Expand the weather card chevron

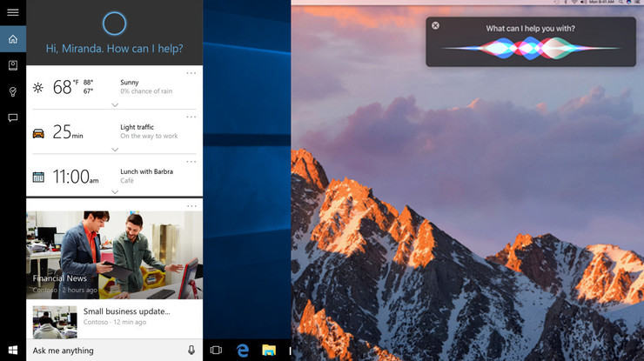115,105
